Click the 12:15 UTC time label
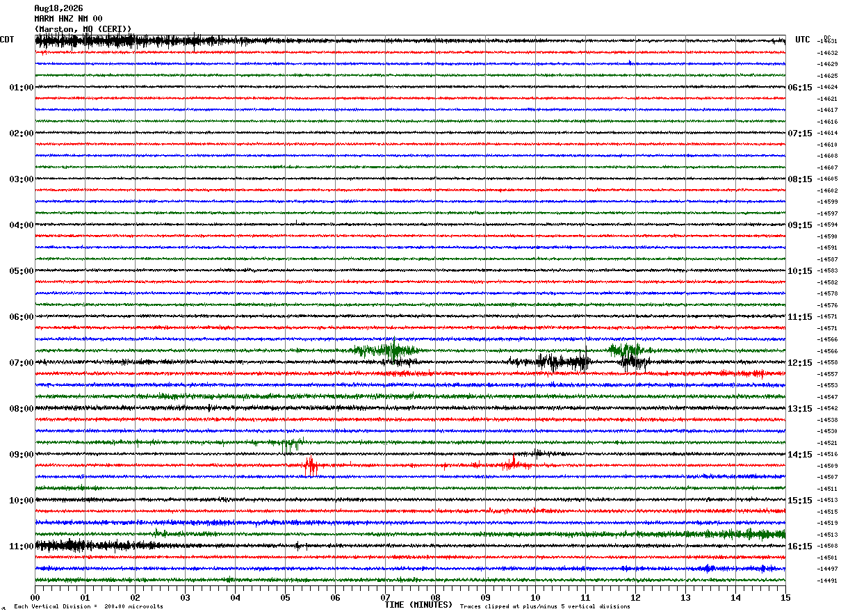The width and height of the screenshot is (841, 616). pyautogui.click(x=800, y=363)
